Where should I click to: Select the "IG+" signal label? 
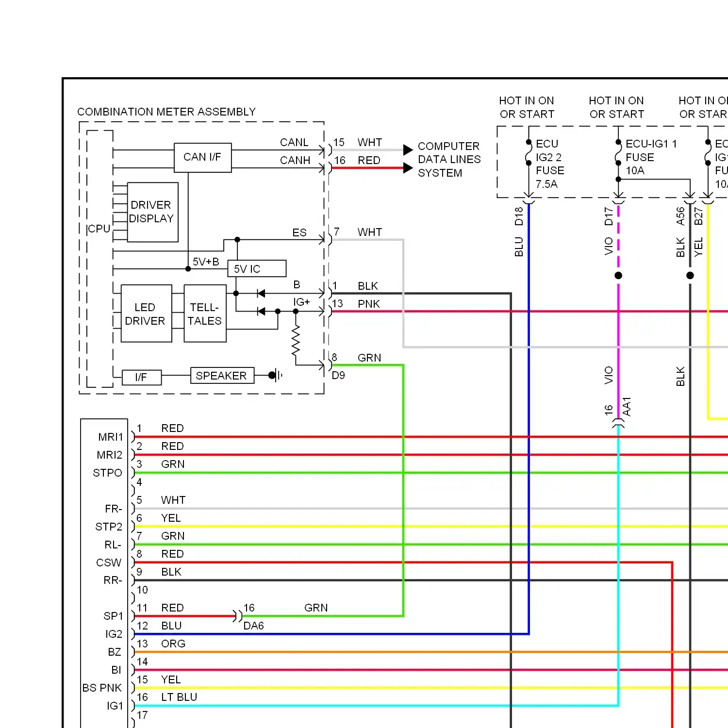click(301, 302)
